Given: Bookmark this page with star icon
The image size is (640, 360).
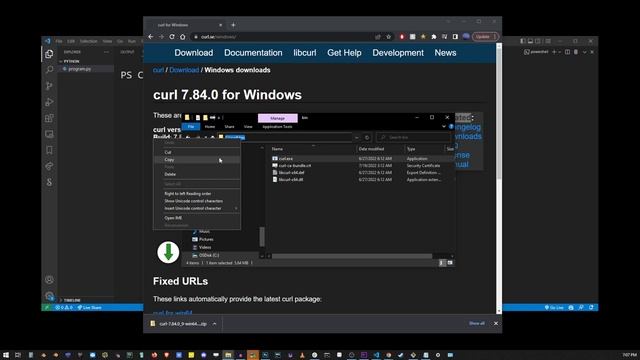Looking at the screenshot, I should (389, 37).
